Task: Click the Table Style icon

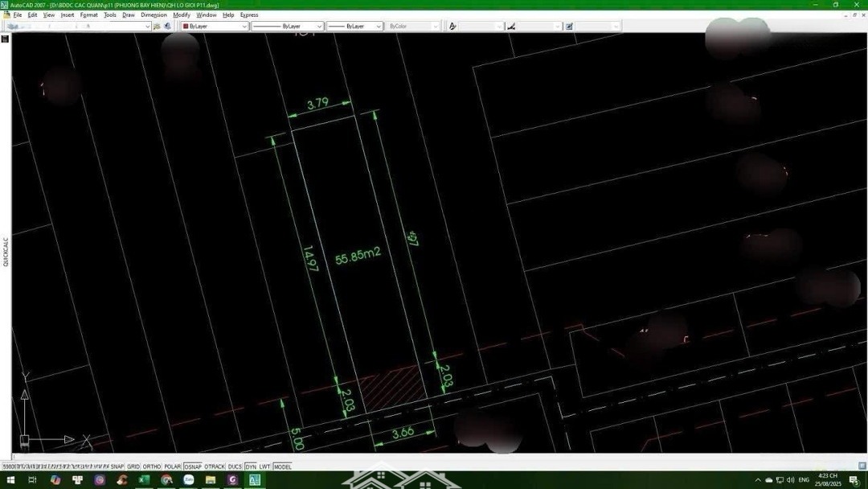Action: [569, 27]
